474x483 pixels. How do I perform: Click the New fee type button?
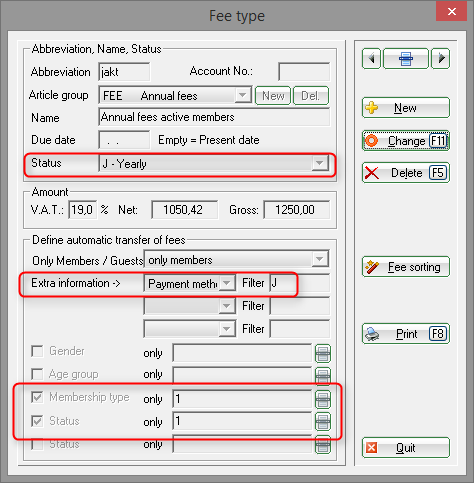click(406, 108)
